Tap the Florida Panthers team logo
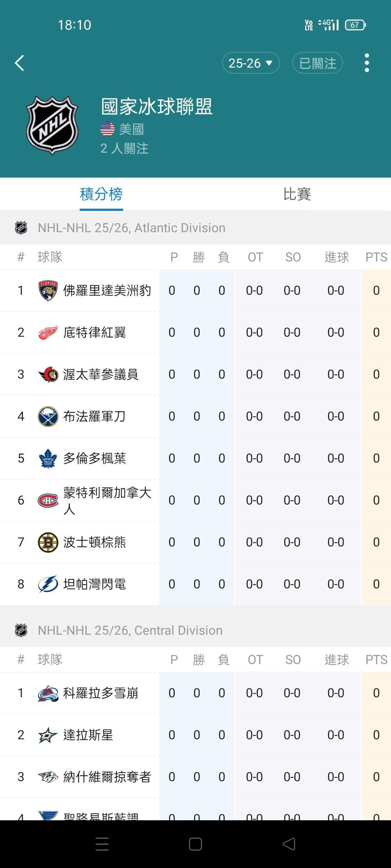391x868 pixels. click(x=48, y=290)
